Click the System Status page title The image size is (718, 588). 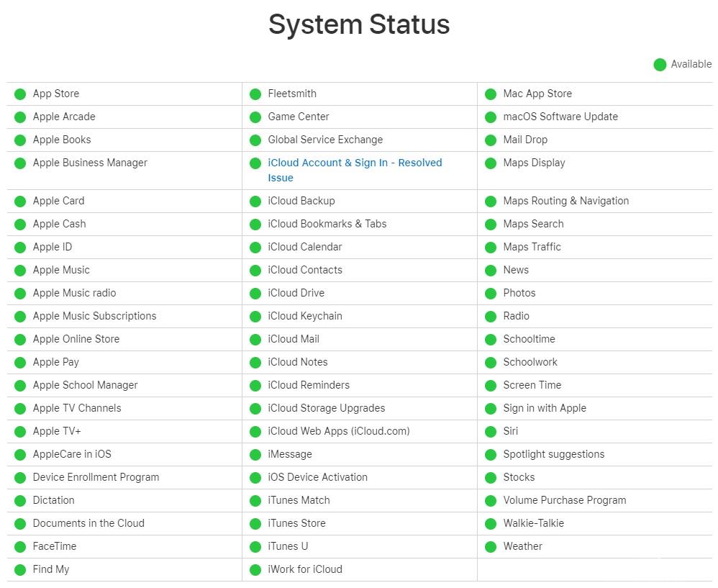click(x=359, y=24)
